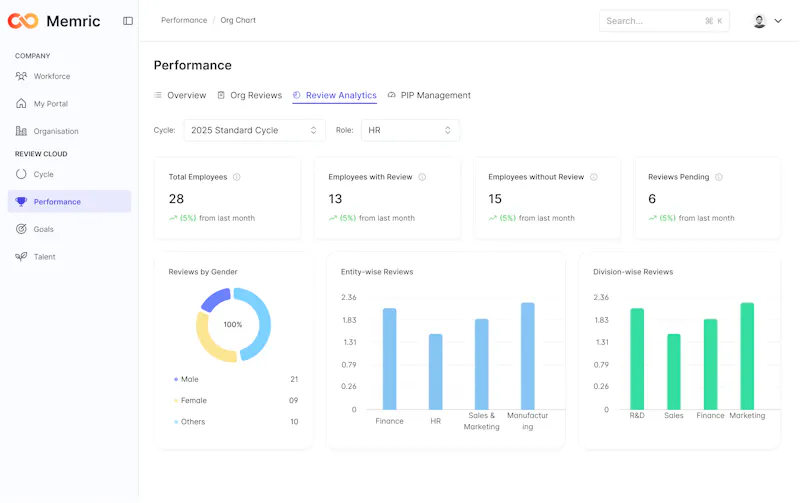The width and height of the screenshot is (800, 503).
Task: Click the Employees with Review value 13
Action: [x=335, y=198]
